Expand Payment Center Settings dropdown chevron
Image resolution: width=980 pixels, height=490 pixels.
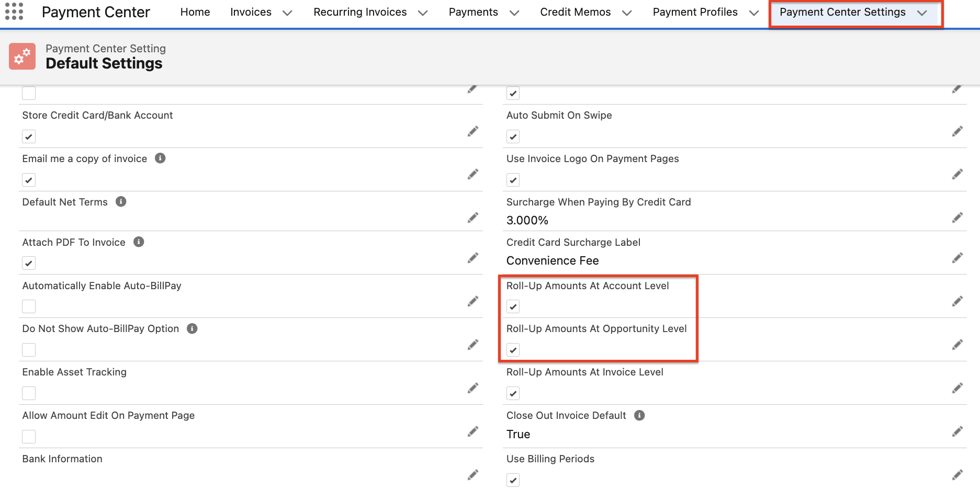point(922,13)
